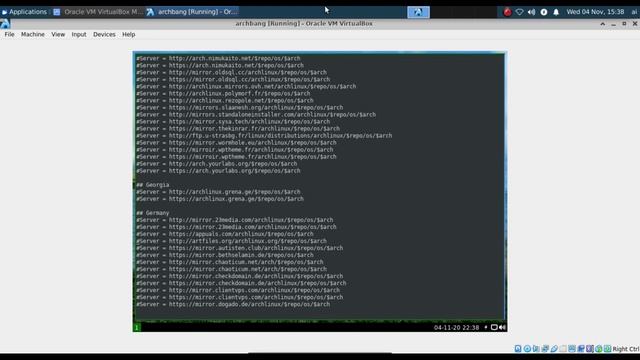Click the red record tray icon
Screen dimensions: 640x360
coord(507,12)
